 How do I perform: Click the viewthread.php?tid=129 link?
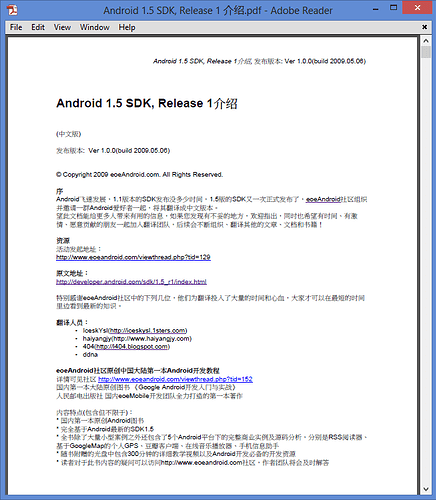click(133, 257)
